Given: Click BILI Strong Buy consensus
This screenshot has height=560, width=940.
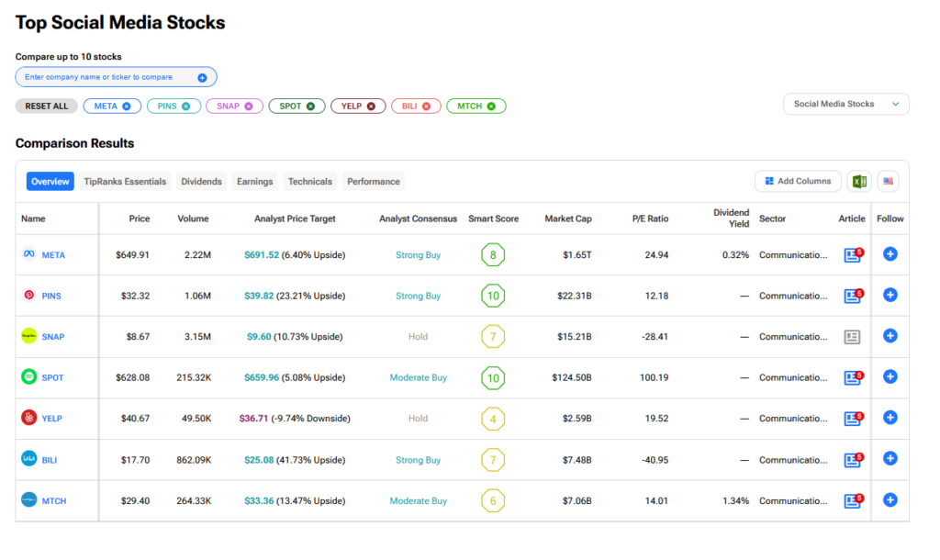Looking at the screenshot, I should tap(418, 460).
